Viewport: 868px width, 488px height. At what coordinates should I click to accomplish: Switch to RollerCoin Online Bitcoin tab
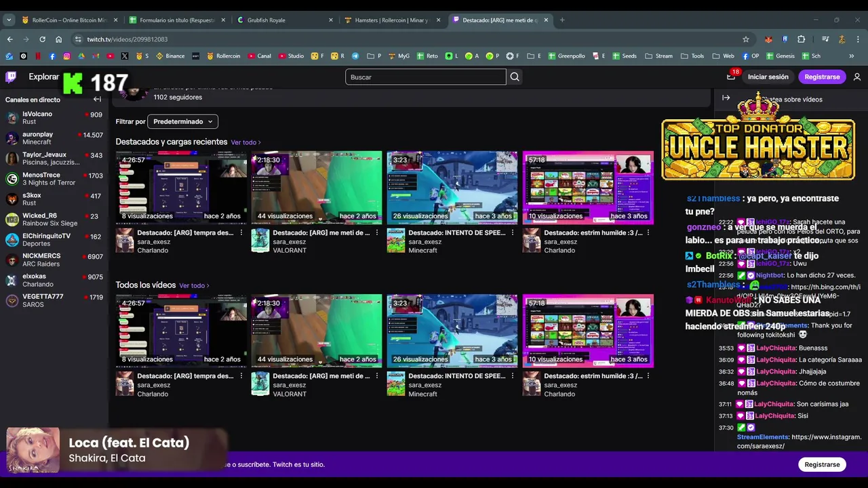(69, 20)
